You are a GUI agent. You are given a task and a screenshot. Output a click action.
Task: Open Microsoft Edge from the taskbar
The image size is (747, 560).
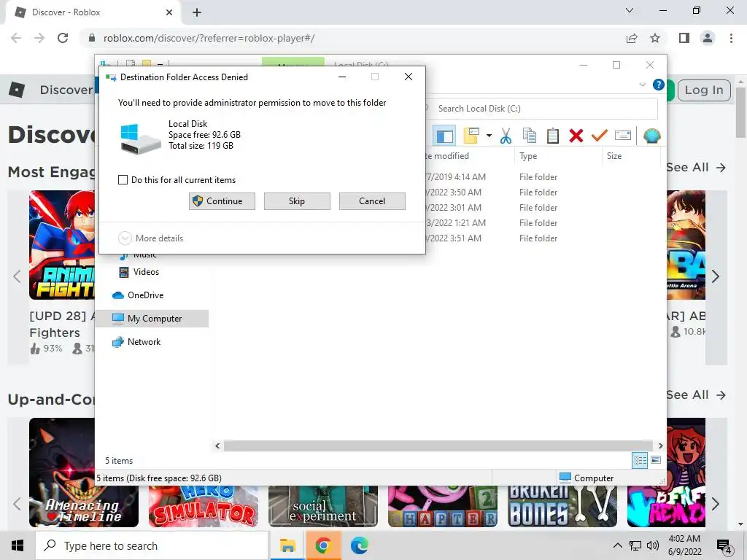359,545
